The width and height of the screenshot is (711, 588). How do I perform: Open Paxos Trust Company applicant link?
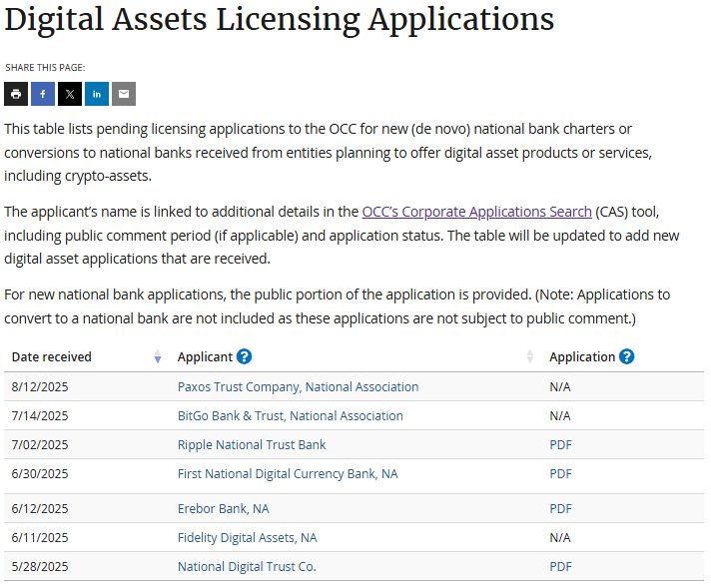pyautogui.click(x=298, y=386)
